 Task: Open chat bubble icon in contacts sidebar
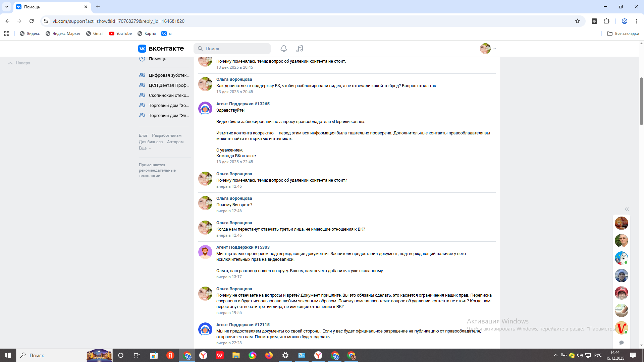tap(621, 343)
